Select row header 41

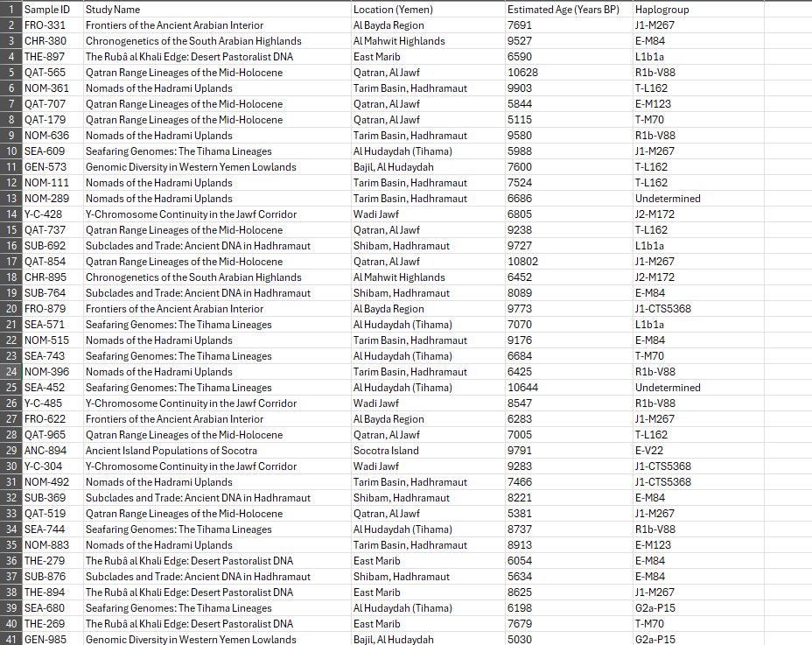[10, 639]
